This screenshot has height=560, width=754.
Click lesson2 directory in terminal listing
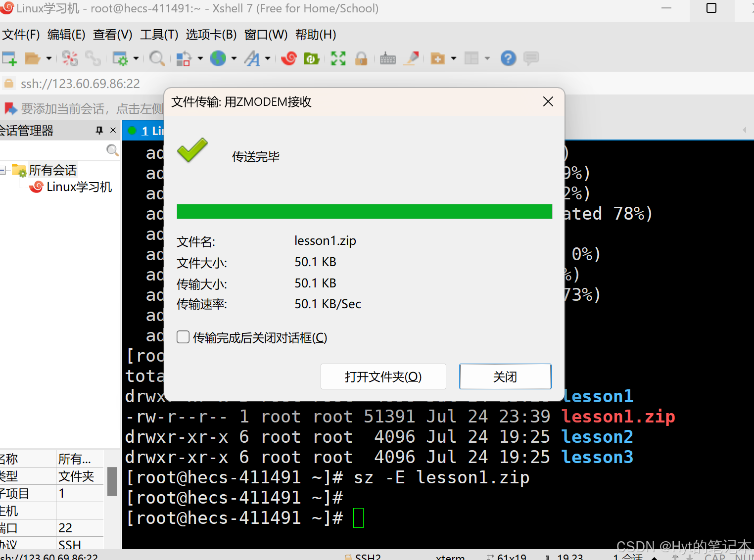pyautogui.click(x=597, y=437)
